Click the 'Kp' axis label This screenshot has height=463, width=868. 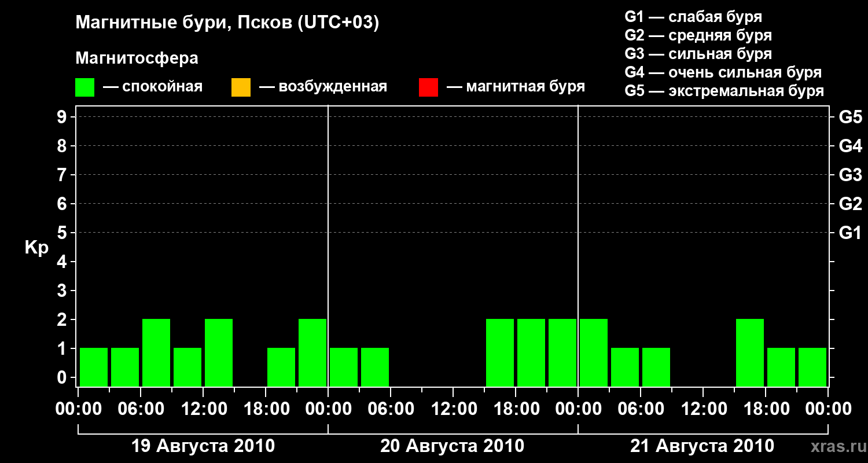[x=36, y=248]
